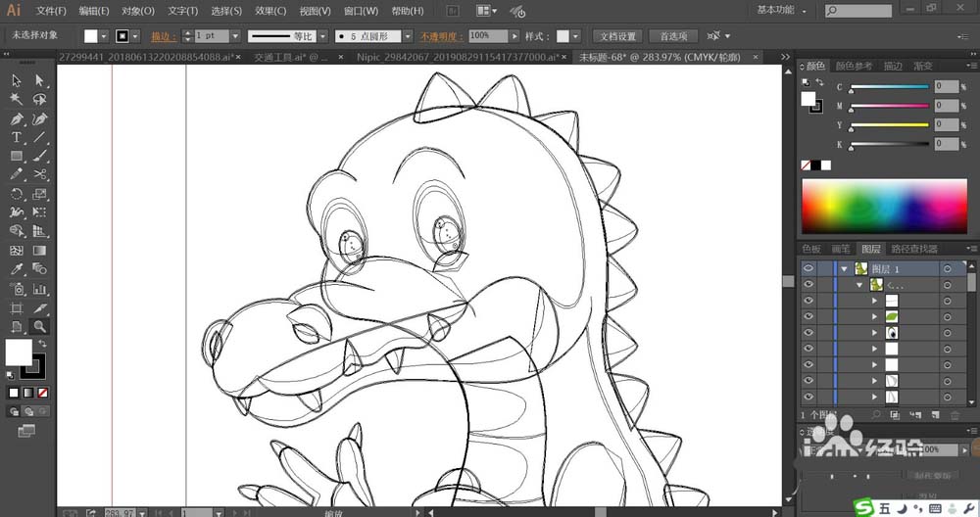Select the Perspective Grid tool
This screenshot has height=517, width=980.
tap(39, 231)
